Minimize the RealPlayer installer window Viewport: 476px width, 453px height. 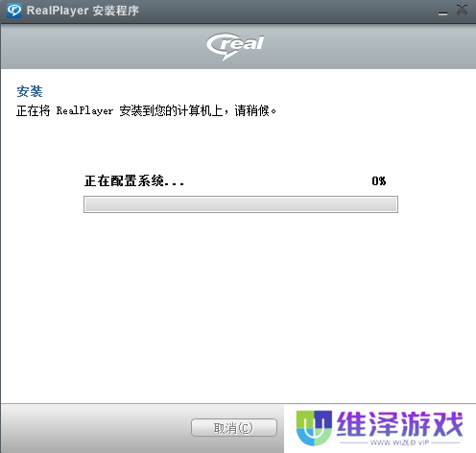442,12
